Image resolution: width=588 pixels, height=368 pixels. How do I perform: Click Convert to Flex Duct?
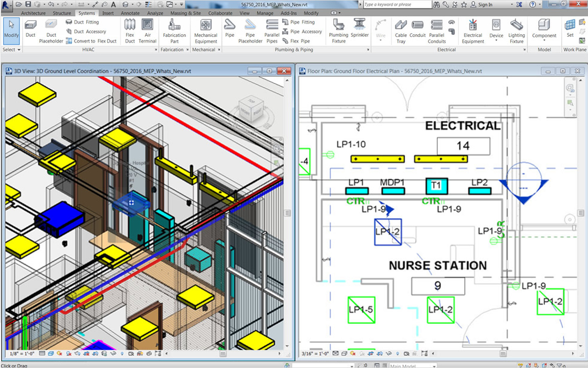pyautogui.click(x=91, y=41)
